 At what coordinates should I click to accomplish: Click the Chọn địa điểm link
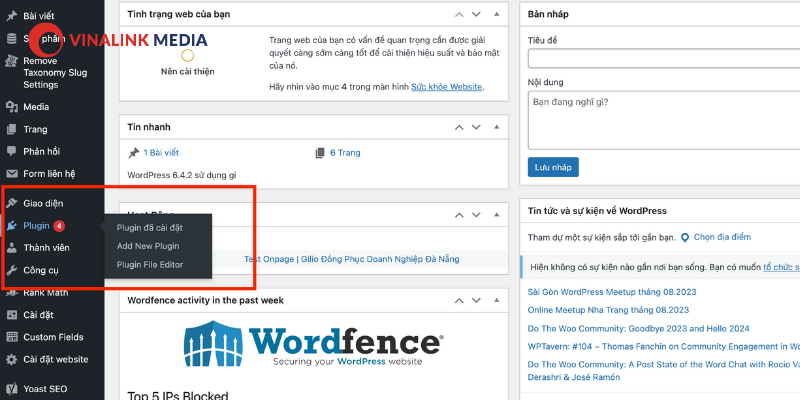(722, 237)
